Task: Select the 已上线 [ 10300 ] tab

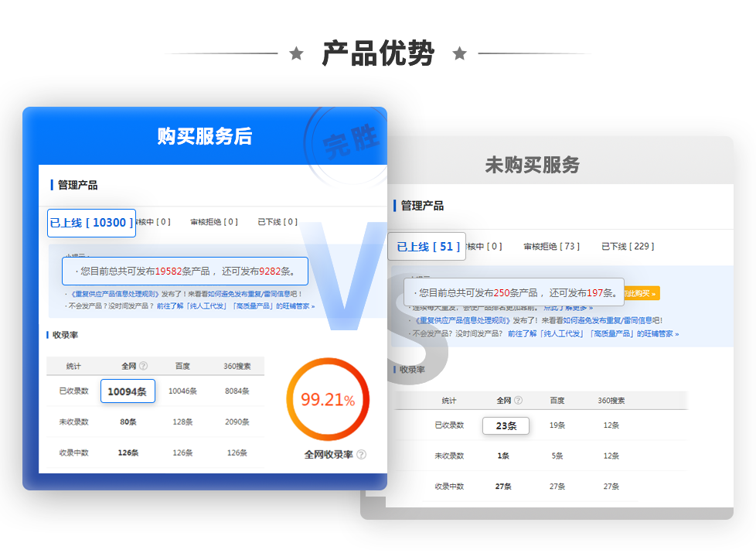Action: (x=92, y=223)
